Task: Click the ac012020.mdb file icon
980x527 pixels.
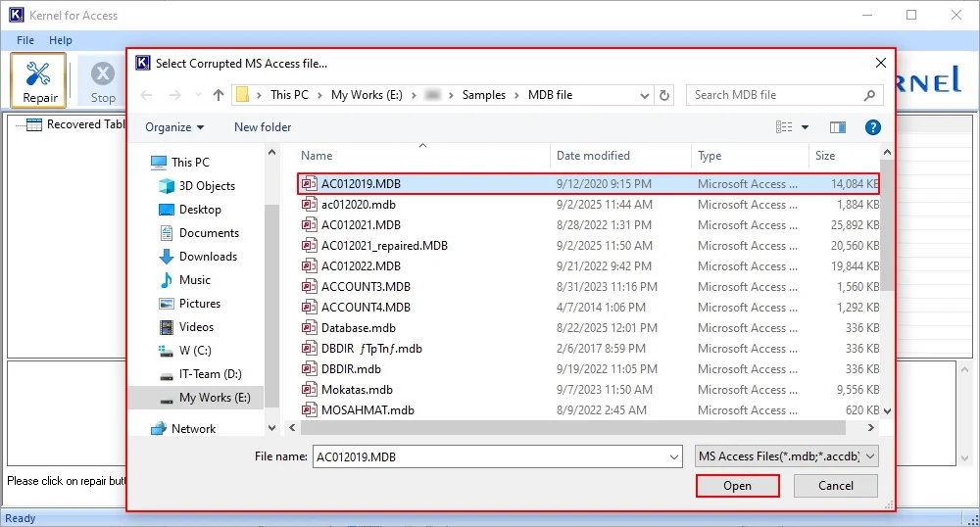Action: pyautogui.click(x=309, y=204)
